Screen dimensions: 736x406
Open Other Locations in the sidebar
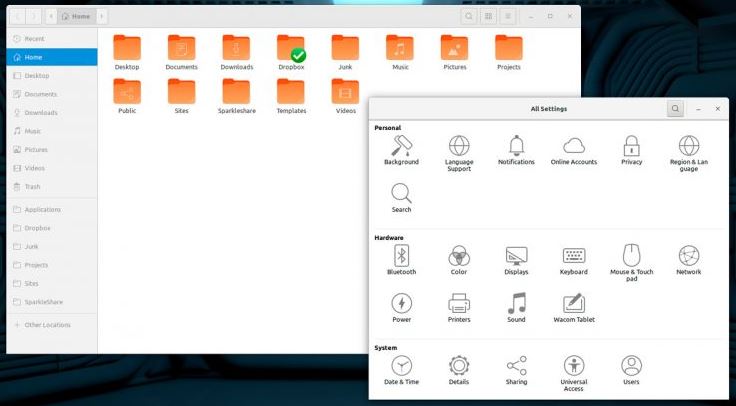[47, 325]
